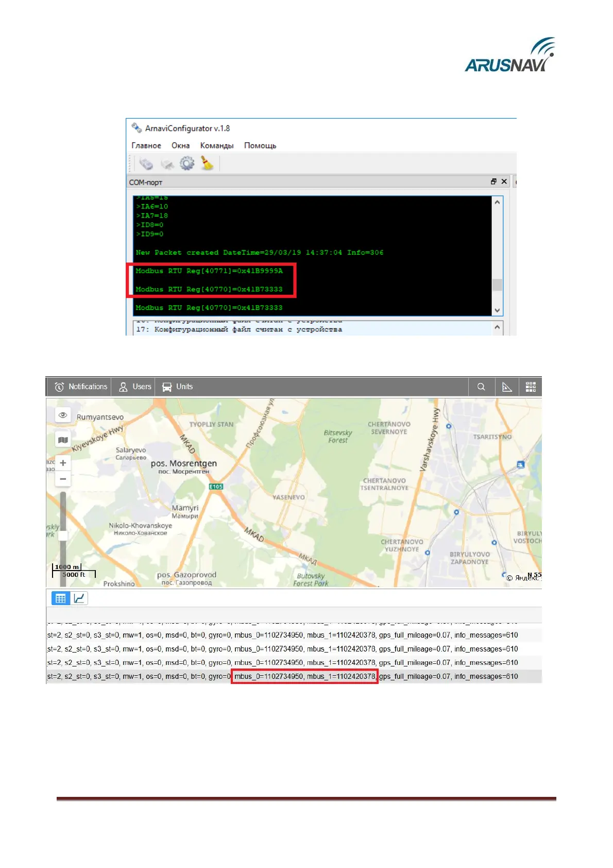Screen dimensions: 613x868
Task: Click the 'CHERTANOVO SEVERNOYE' map label
Action: (389, 428)
